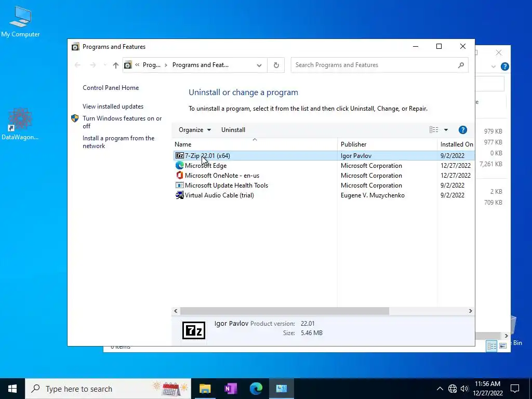The width and height of the screenshot is (532, 399).
Task: Click the Microsoft Corporation cell for OneNote
Action: pyautogui.click(x=371, y=176)
